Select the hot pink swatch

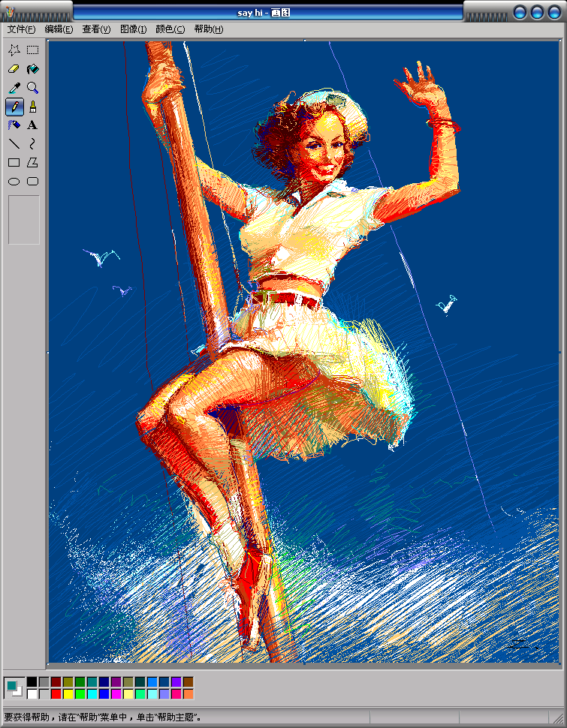176,694
